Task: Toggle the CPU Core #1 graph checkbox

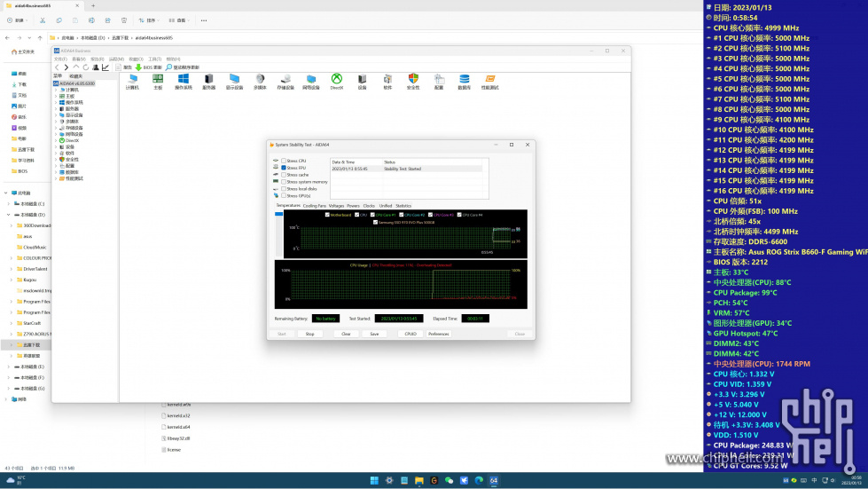Action: tap(372, 214)
